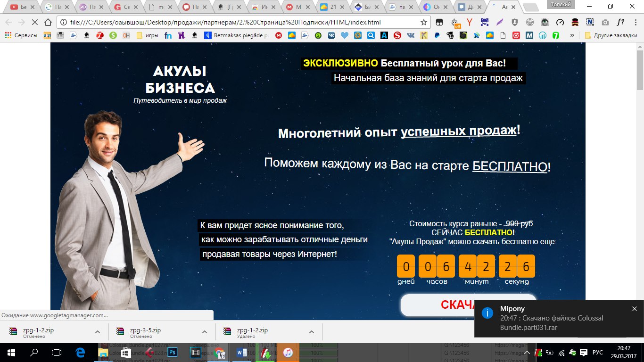Screen dimensions: 644x362
Task: Open iTunes from the taskbar
Action: click(x=288, y=352)
